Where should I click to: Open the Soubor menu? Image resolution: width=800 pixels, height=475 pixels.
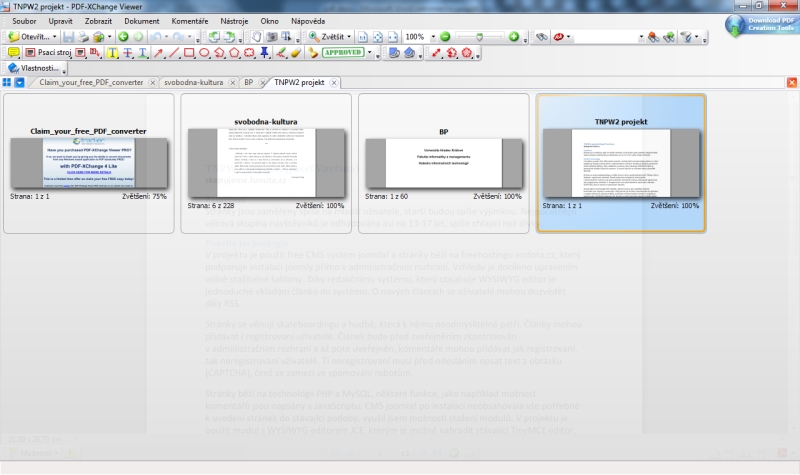[24, 21]
